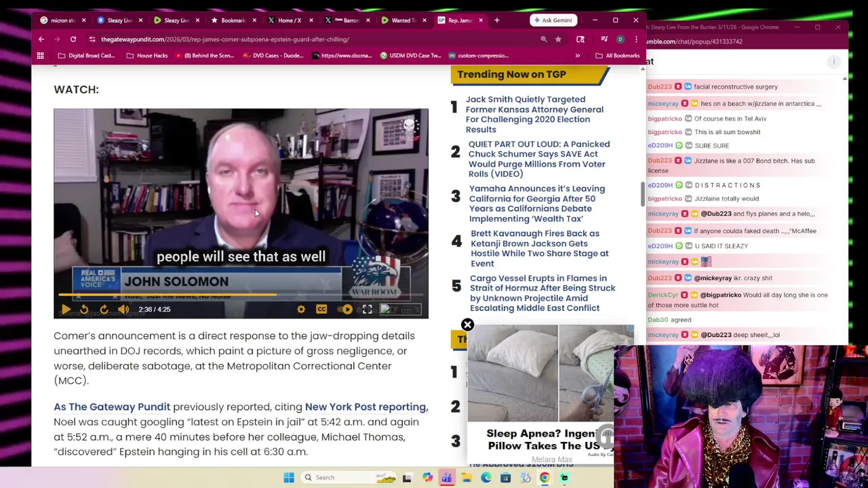Click the taskbar Search box

tap(350, 478)
